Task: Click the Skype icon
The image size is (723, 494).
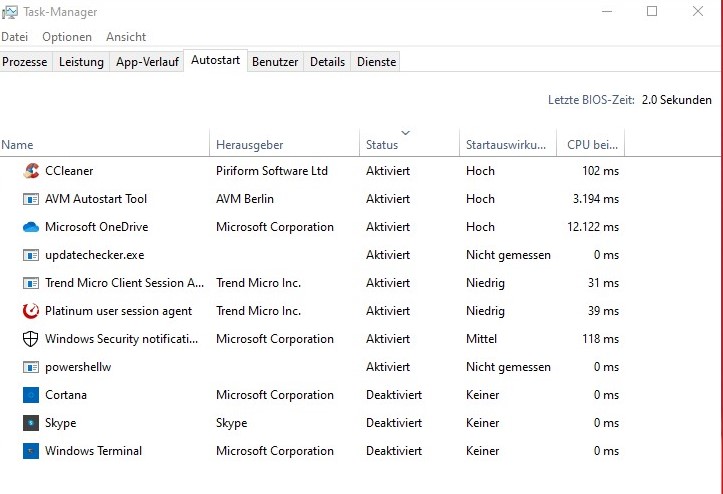Action: 31,423
